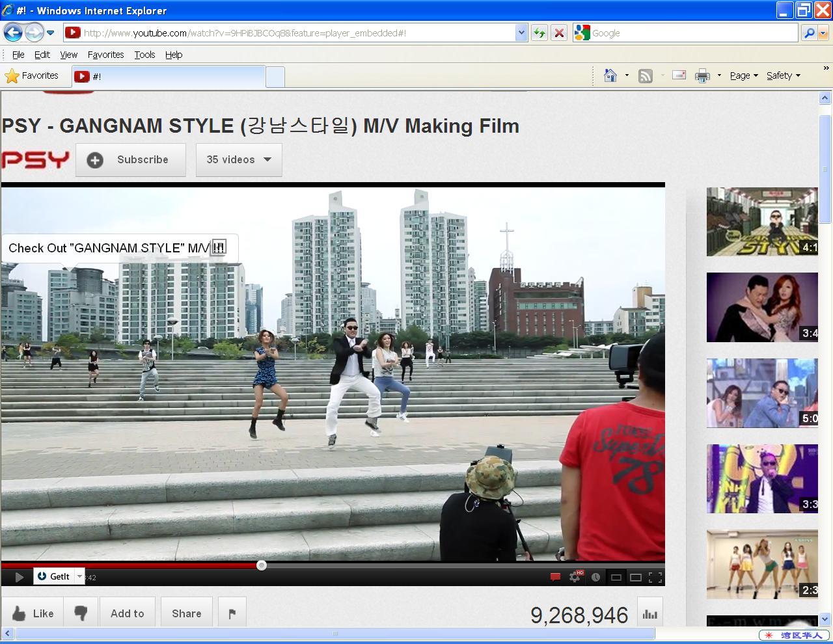Click the browser Forward button
The height and width of the screenshot is (644, 833).
tap(34, 33)
